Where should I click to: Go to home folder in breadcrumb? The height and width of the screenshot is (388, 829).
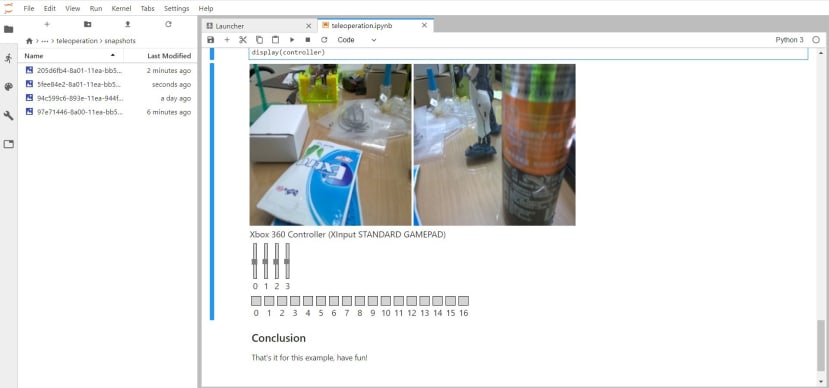(29, 41)
